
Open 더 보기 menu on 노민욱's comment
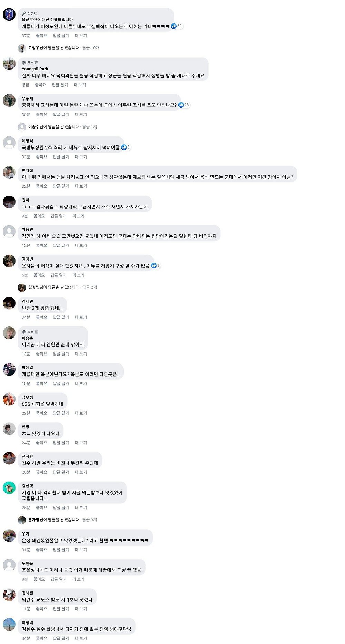pyautogui.click(x=78, y=579)
